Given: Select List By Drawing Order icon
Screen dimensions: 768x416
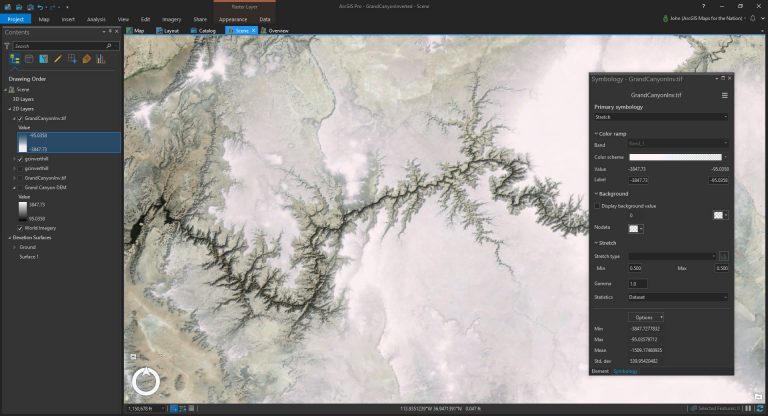Looking at the screenshot, I should 15,59.
